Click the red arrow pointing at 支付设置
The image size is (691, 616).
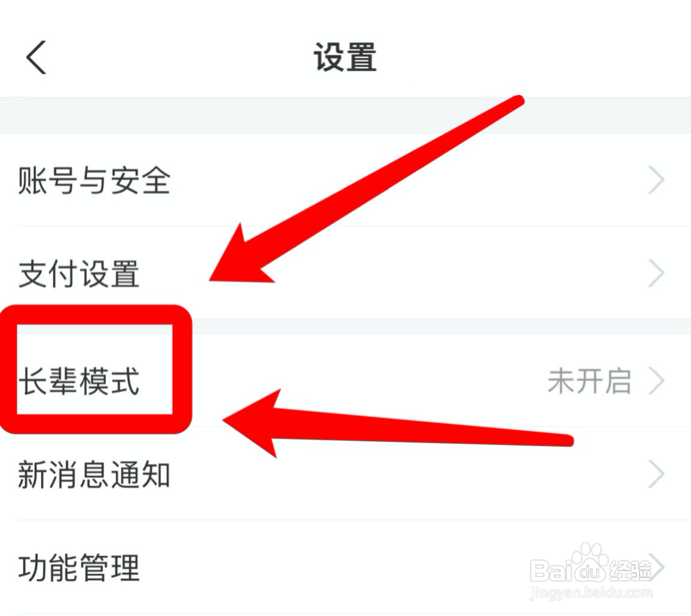pyautogui.click(x=366, y=190)
